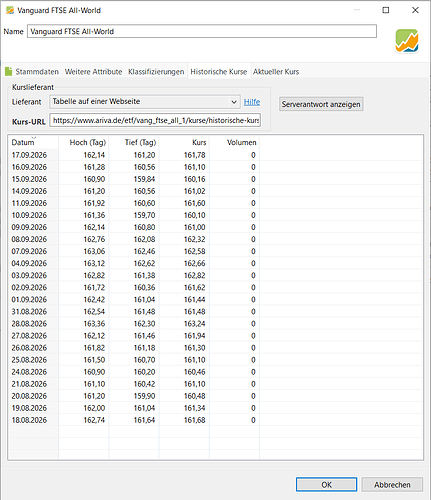
Task: Click the Tief (Tag) column header
Action: click(x=134, y=142)
